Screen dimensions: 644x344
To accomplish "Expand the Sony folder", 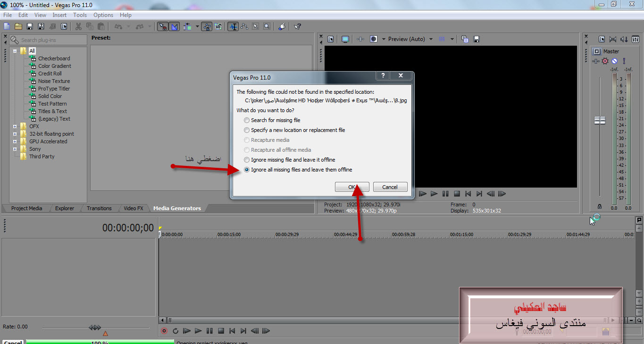I will coord(15,149).
